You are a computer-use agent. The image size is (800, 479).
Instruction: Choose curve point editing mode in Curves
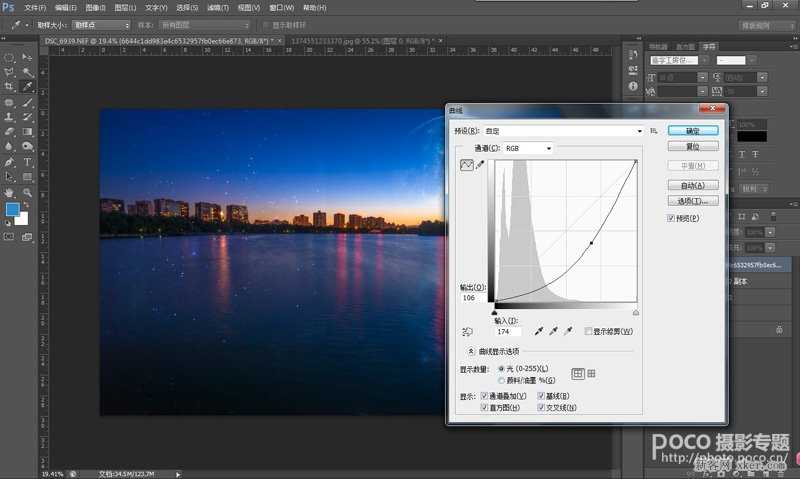(x=467, y=165)
